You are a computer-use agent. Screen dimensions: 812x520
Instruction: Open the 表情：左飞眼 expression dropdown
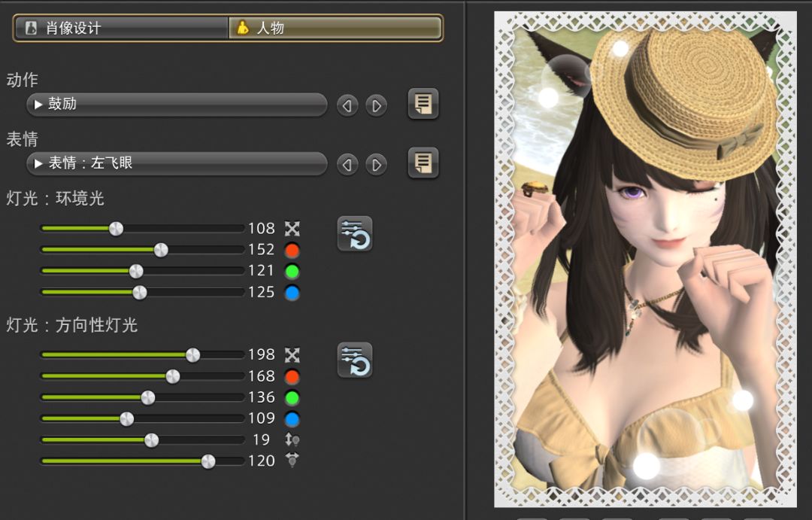tap(177, 163)
